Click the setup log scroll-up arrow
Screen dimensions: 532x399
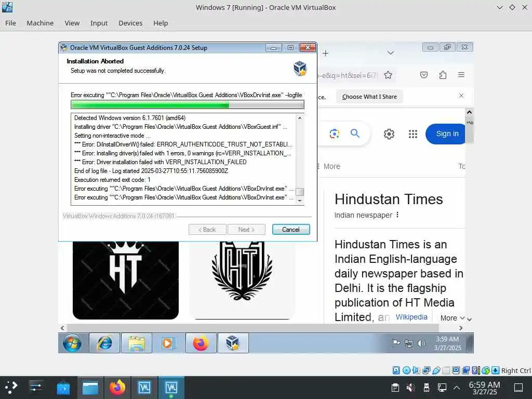(300, 118)
